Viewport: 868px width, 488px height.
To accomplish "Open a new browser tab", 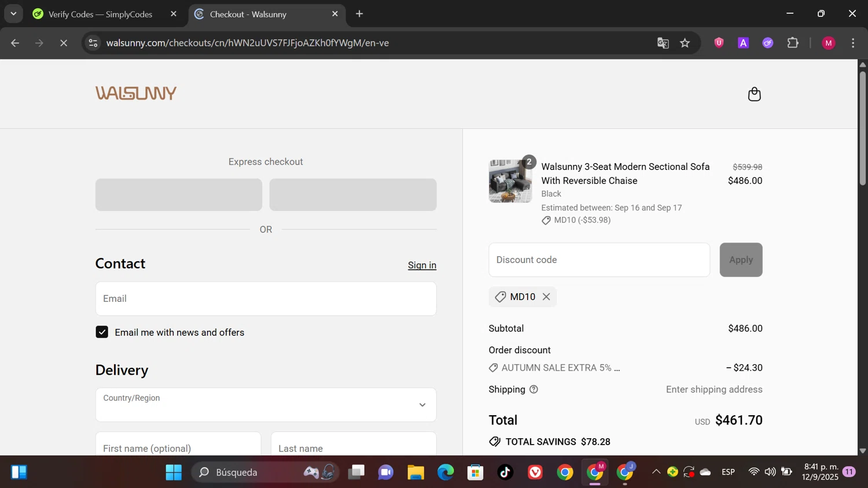I will point(359,14).
